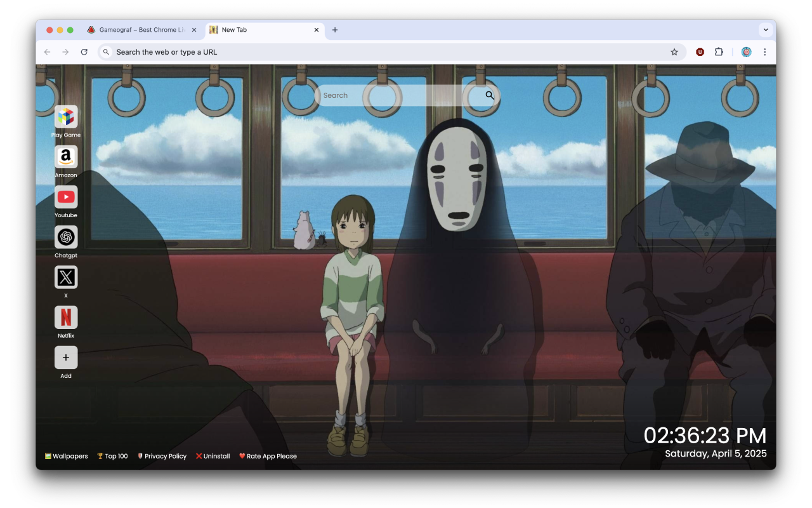Click the address bar search magnifier icon
Screen dimensions: 812x508
pos(107,52)
